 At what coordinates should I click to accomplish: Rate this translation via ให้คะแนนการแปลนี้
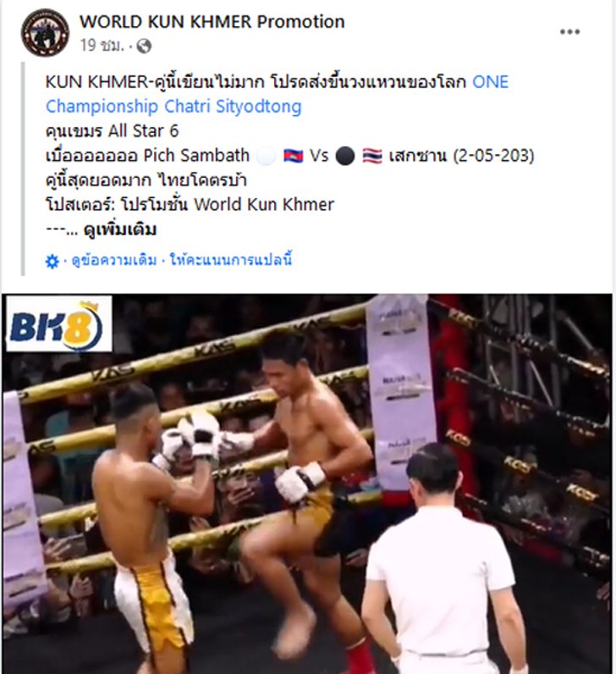pos(231,260)
